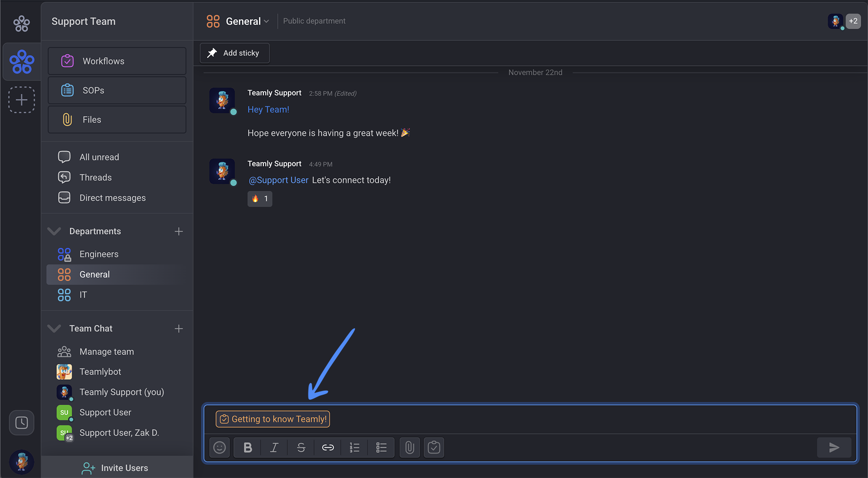Click Invite Users
868x478 pixels.
pos(117,468)
